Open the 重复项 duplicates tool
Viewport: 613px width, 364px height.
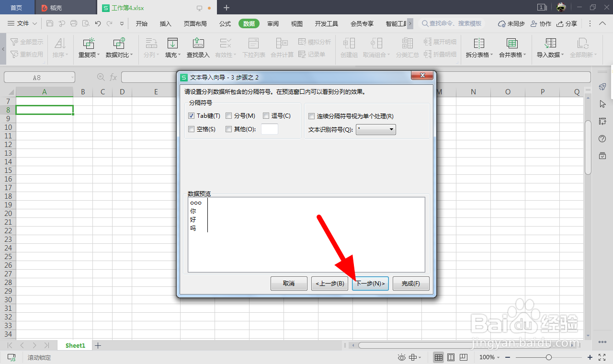point(88,48)
